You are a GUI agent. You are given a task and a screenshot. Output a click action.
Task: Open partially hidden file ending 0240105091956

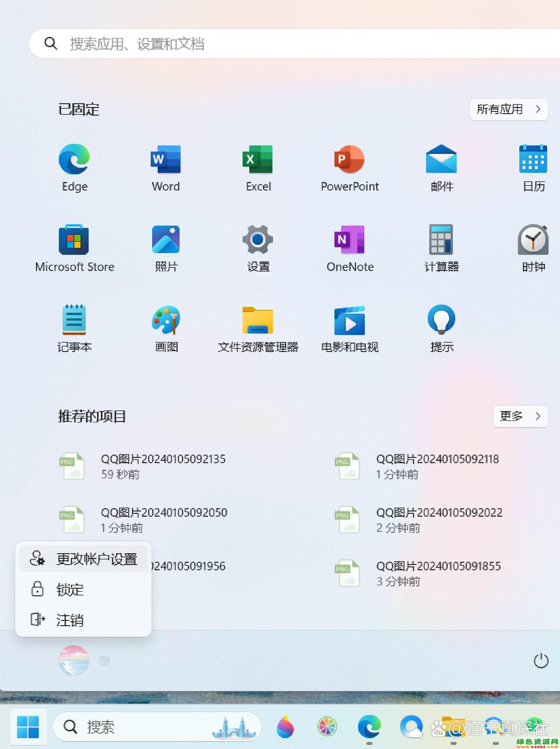189,566
